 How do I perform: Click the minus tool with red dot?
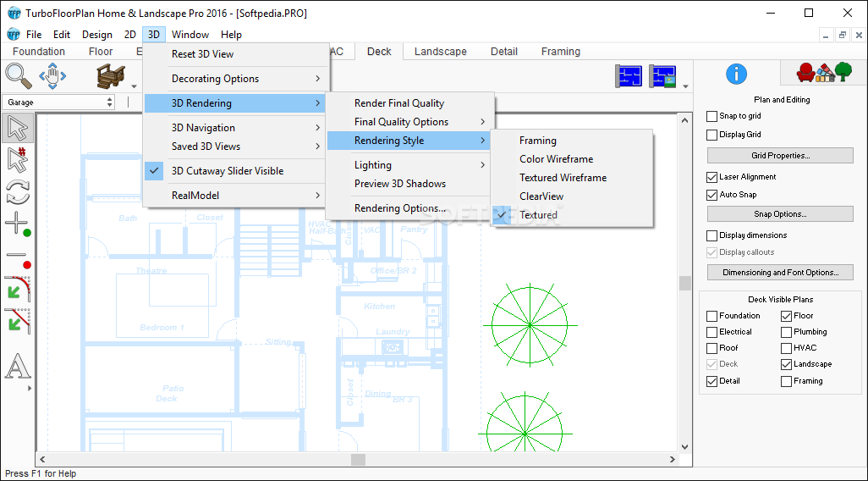18,257
